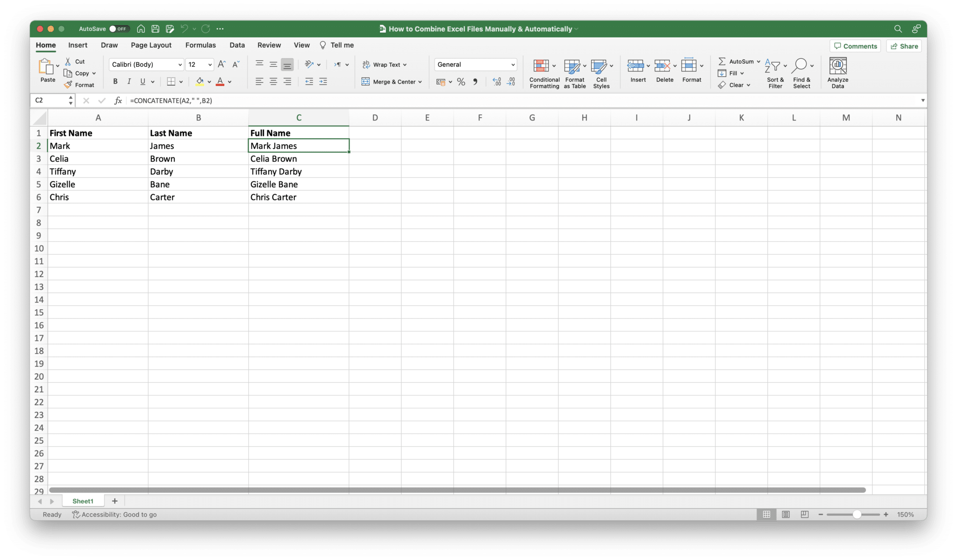Screen dimensions: 957x560
Task: Click the Insert Function fx icon
Action: [118, 100]
